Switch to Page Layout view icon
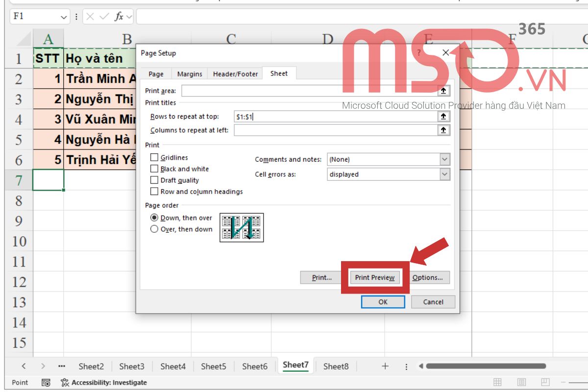The image size is (588, 392). [x=522, y=382]
